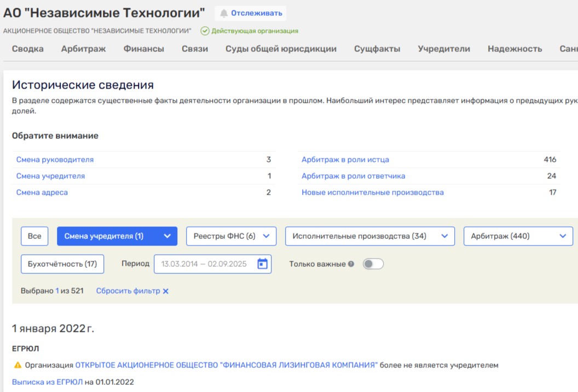Open Арбитраж в роли истца link
Screen dimensions: 578x392
tap(345, 160)
